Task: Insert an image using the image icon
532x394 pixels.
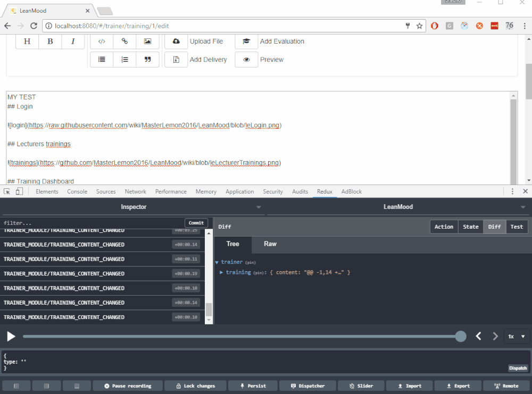Action: point(147,41)
